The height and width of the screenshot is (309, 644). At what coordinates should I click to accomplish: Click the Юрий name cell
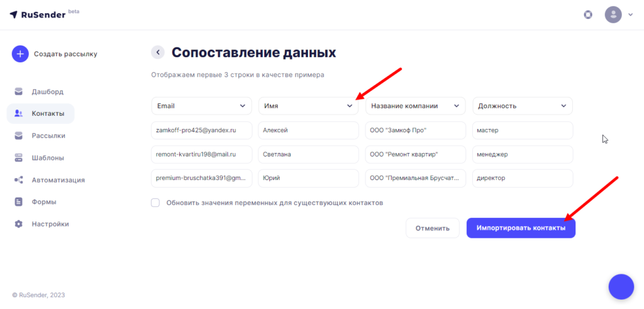pos(308,178)
